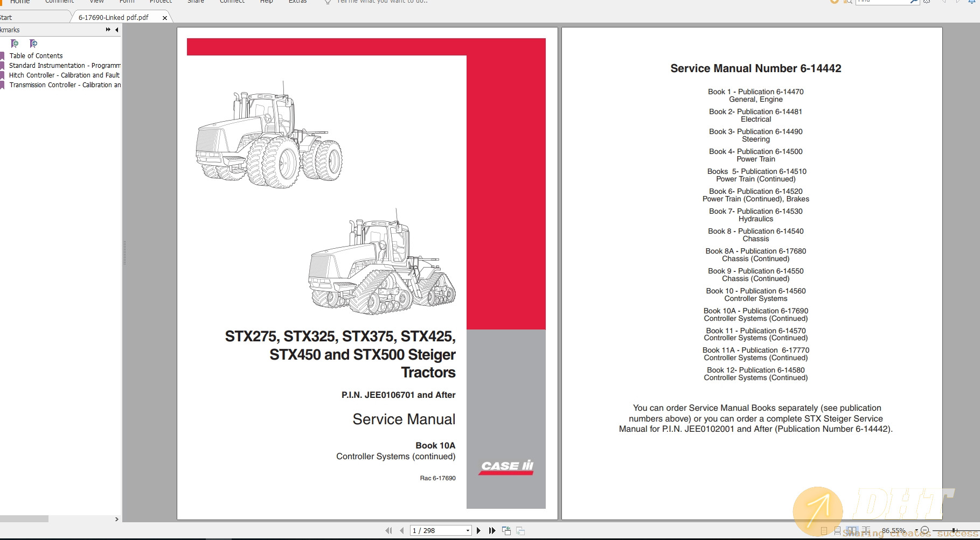Switch to the Comment tab
This screenshot has height=540, width=980.
(x=59, y=2)
